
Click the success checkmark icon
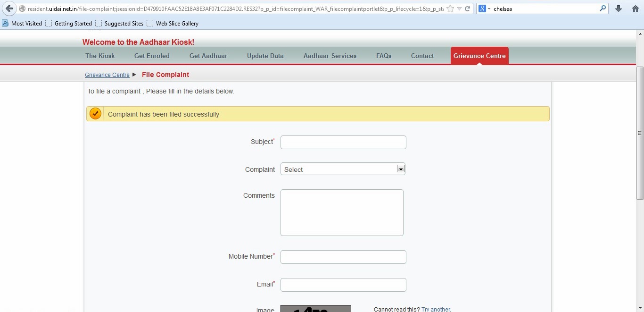(95, 114)
